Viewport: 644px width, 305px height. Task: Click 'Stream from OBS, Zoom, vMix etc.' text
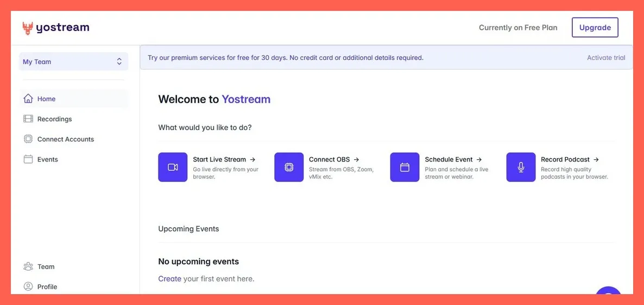point(342,173)
